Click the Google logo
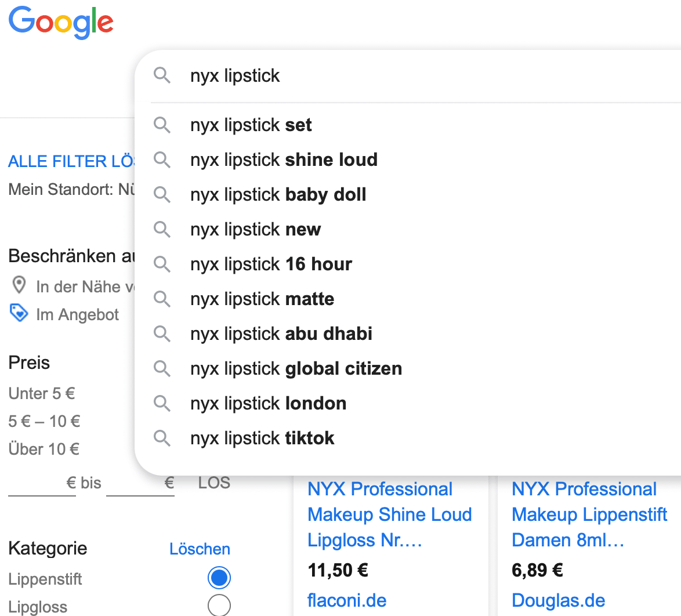This screenshot has width=681, height=616. click(x=61, y=22)
